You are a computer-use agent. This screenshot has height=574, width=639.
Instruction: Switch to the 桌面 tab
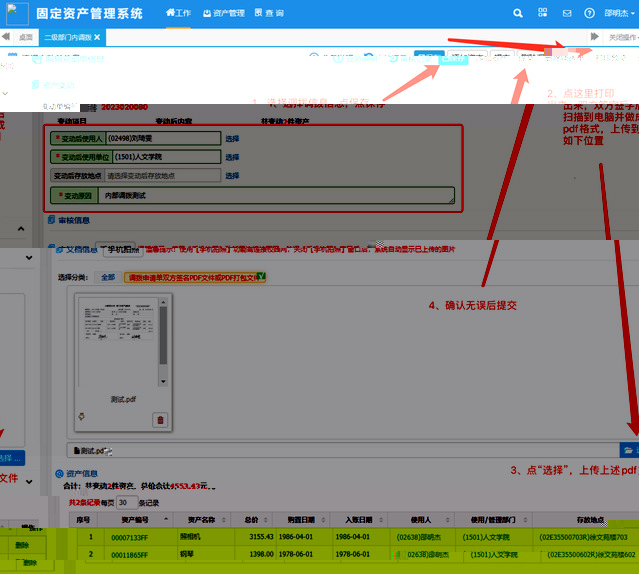26,37
